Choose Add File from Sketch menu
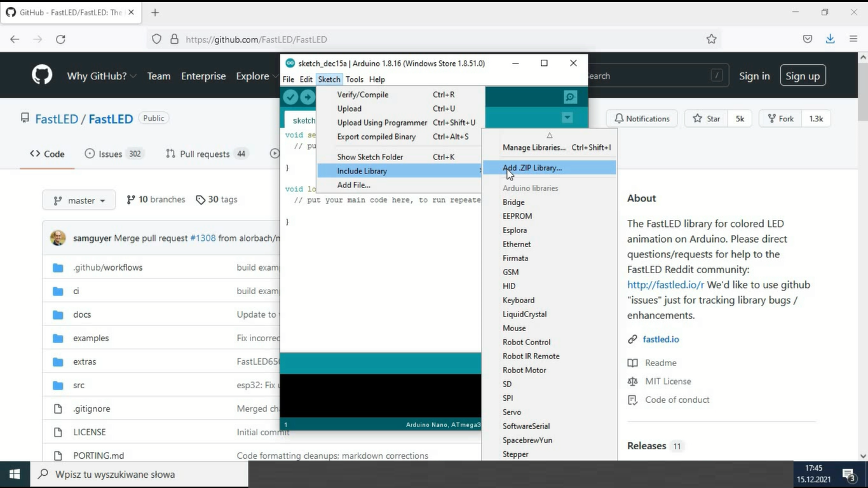 click(x=399, y=185)
